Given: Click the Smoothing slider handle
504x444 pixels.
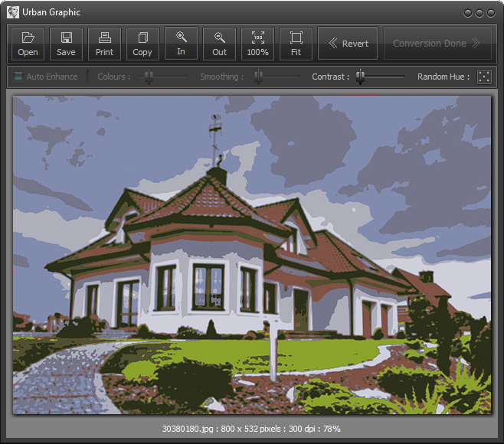Looking at the screenshot, I should 259,77.
